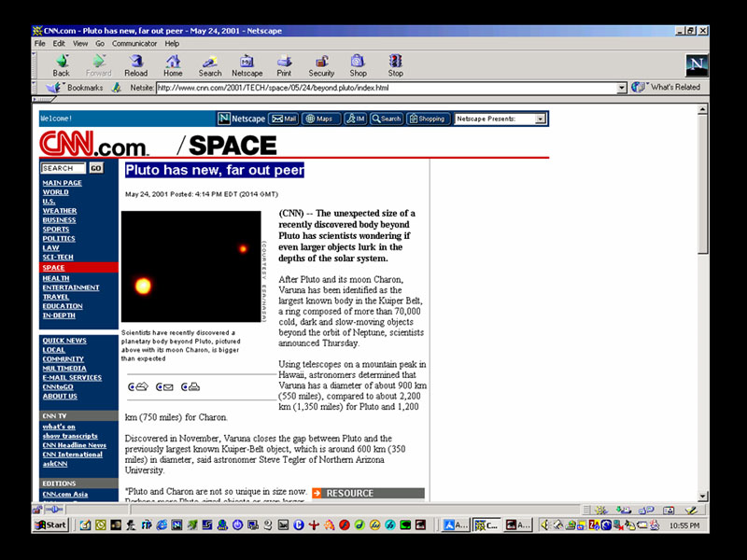
Task: Open the Print toolbar button
Action: (x=284, y=64)
